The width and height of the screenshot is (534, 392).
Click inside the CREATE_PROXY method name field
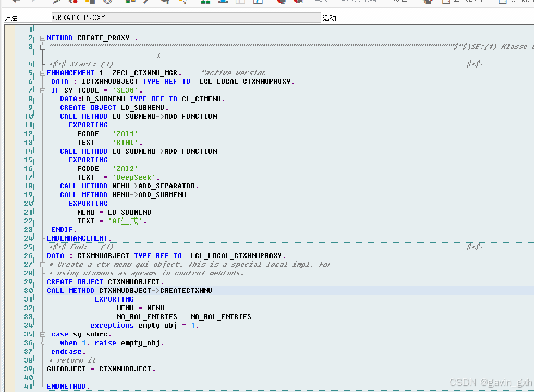pyautogui.click(x=163, y=17)
